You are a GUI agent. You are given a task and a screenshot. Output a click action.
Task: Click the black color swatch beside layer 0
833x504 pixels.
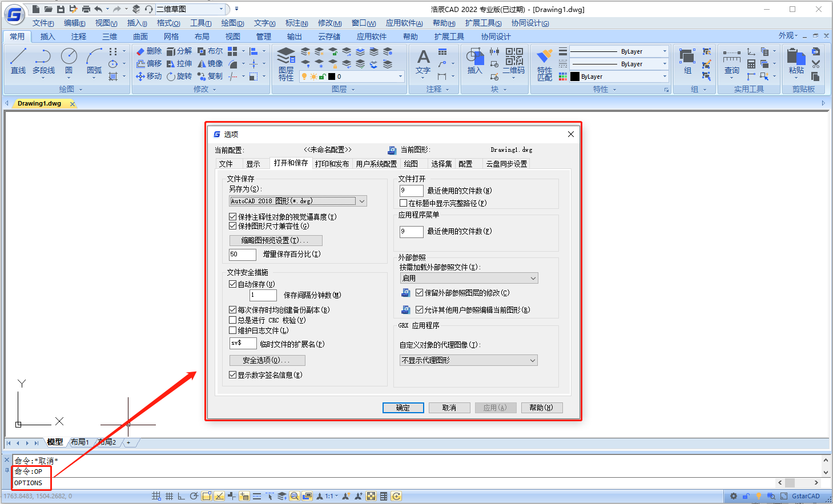coord(332,76)
